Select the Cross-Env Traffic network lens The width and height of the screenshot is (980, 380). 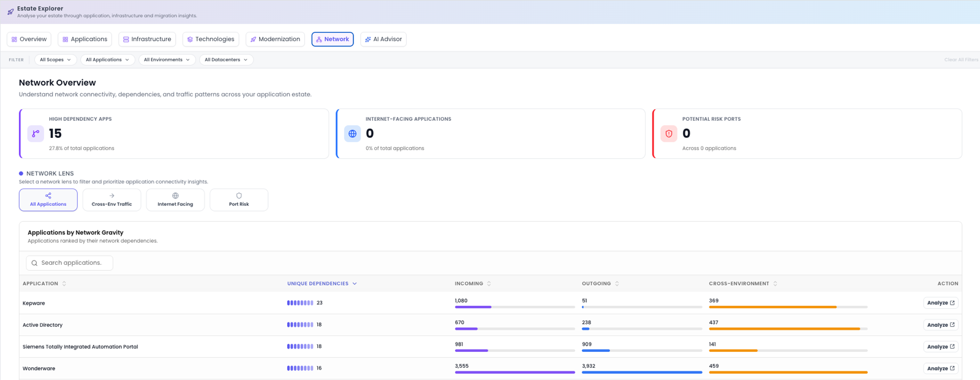[x=111, y=200]
